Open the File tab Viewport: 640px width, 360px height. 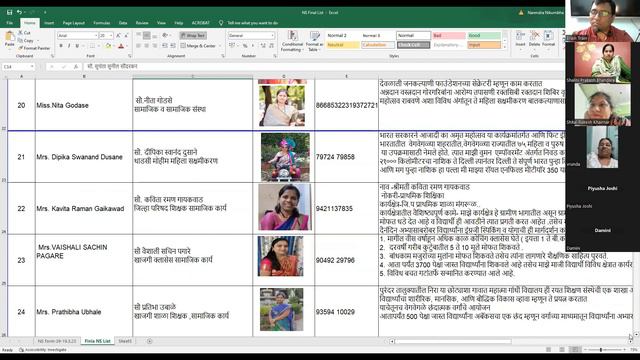(x=9, y=23)
